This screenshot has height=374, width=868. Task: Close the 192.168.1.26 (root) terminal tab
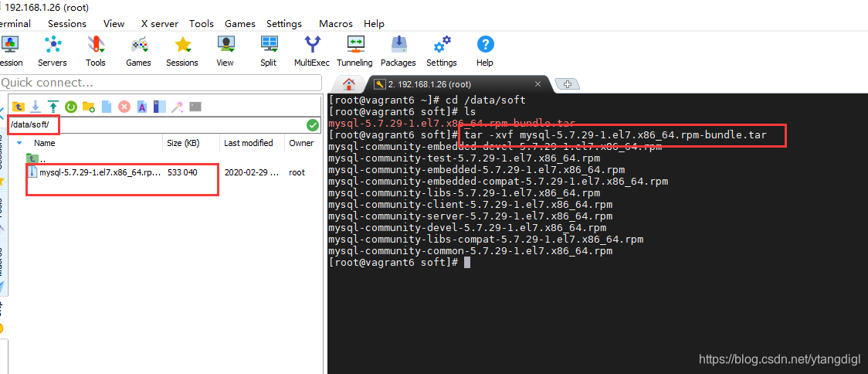coord(537,84)
